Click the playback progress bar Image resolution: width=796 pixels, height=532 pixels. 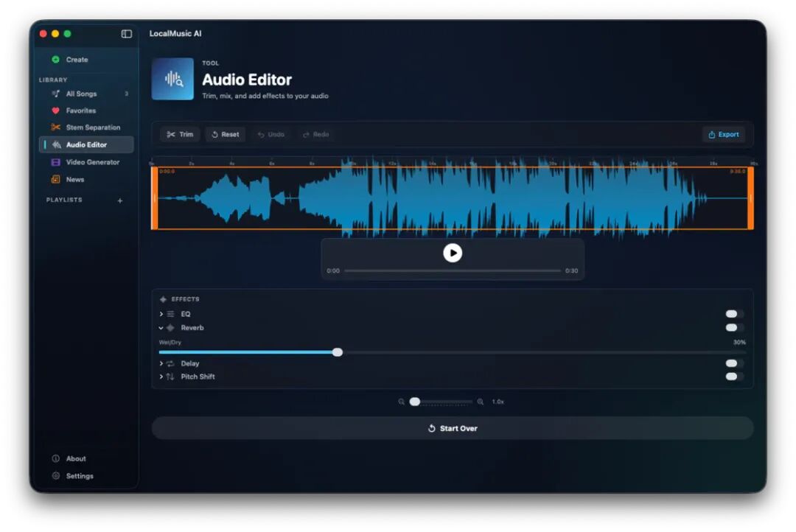coord(453,270)
